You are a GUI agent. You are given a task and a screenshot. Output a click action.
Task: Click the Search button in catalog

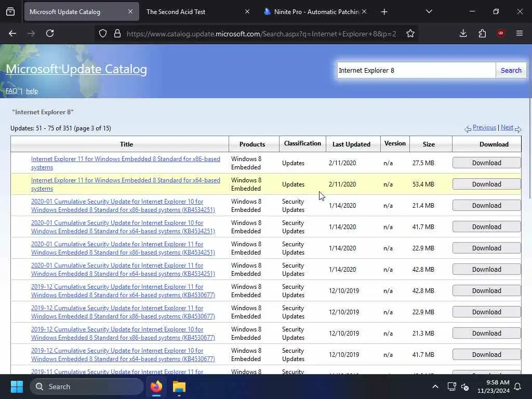click(511, 70)
